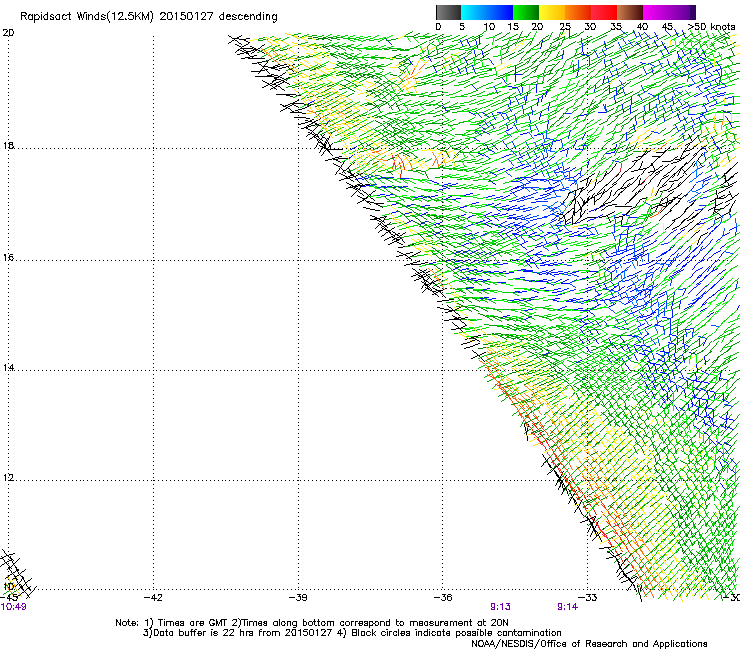Viewport: 740px width, 650px height.
Task: Click the longitude label -42
Action: [153, 598]
